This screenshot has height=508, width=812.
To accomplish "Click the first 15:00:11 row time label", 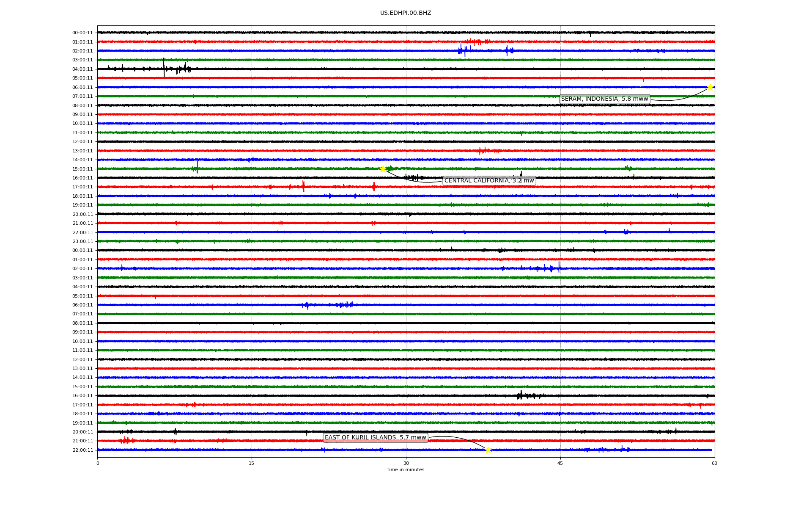I will coord(82,169).
